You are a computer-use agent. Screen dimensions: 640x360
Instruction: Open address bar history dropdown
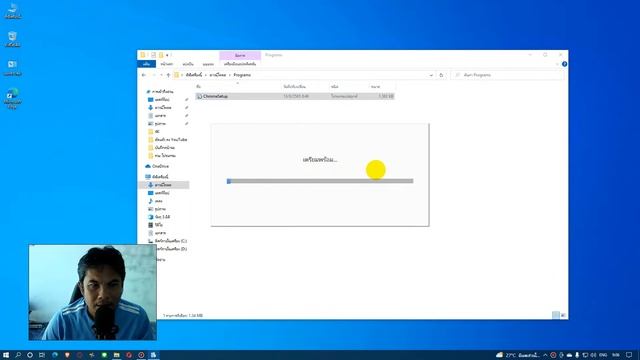[x=431, y=75]
